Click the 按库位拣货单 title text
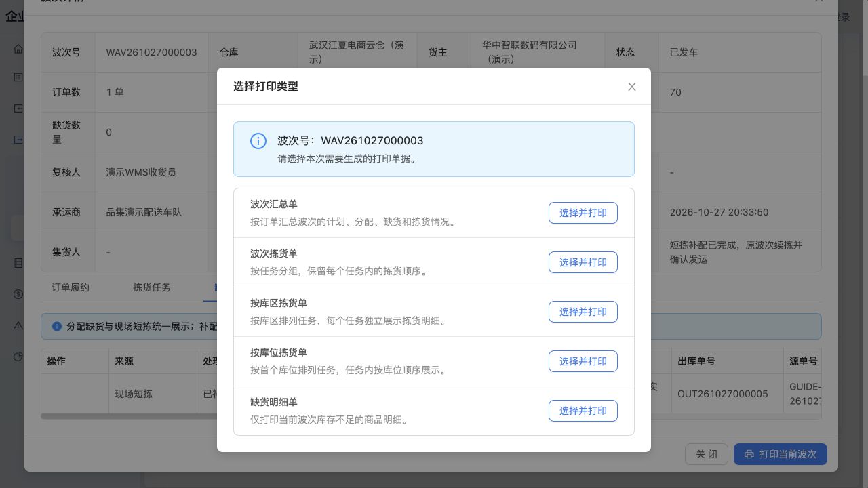 coord(279,352)
